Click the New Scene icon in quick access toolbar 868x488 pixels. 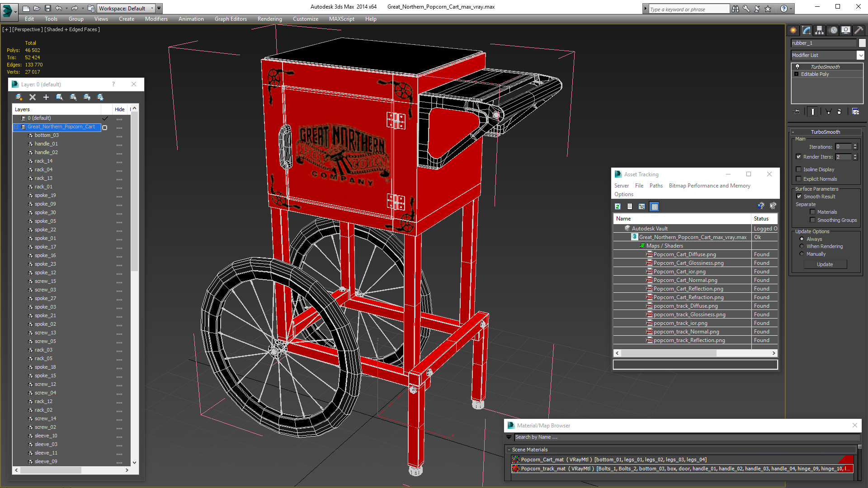(x=26, y=8)
